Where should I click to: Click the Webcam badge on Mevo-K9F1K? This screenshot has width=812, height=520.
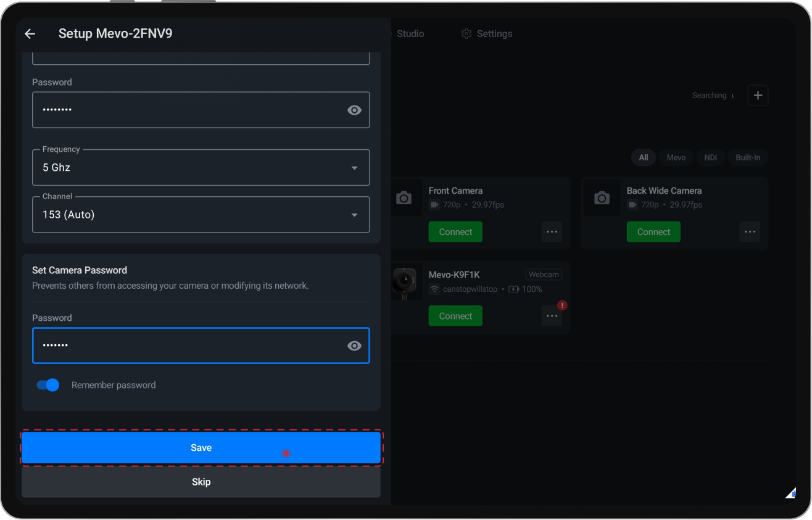(544, 274)
